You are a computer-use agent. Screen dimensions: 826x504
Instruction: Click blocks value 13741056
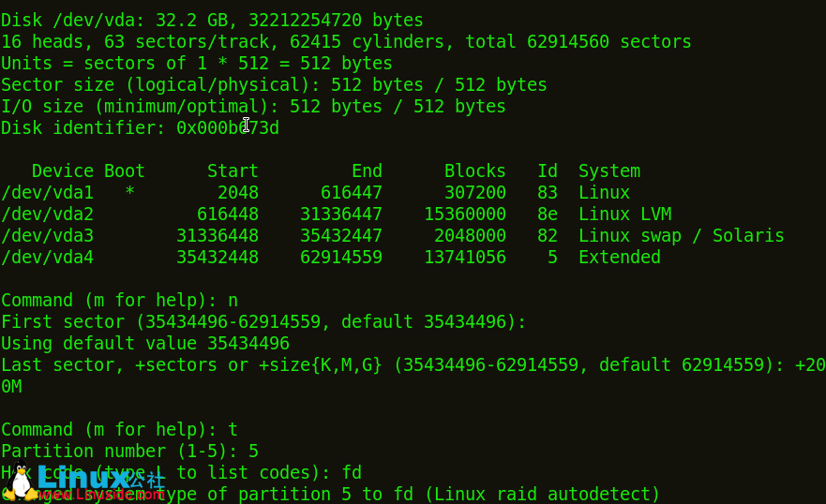pyautogui.click(x=465, y=258)
